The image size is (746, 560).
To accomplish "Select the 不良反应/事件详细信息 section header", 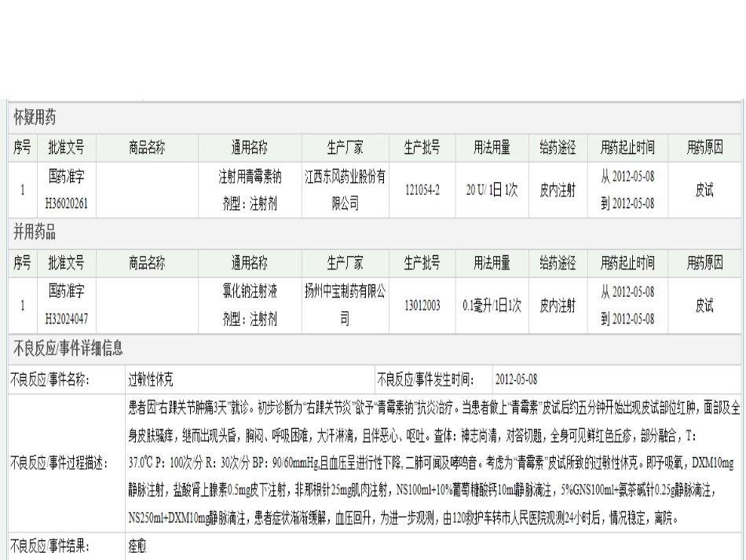I will click(68, 348).
